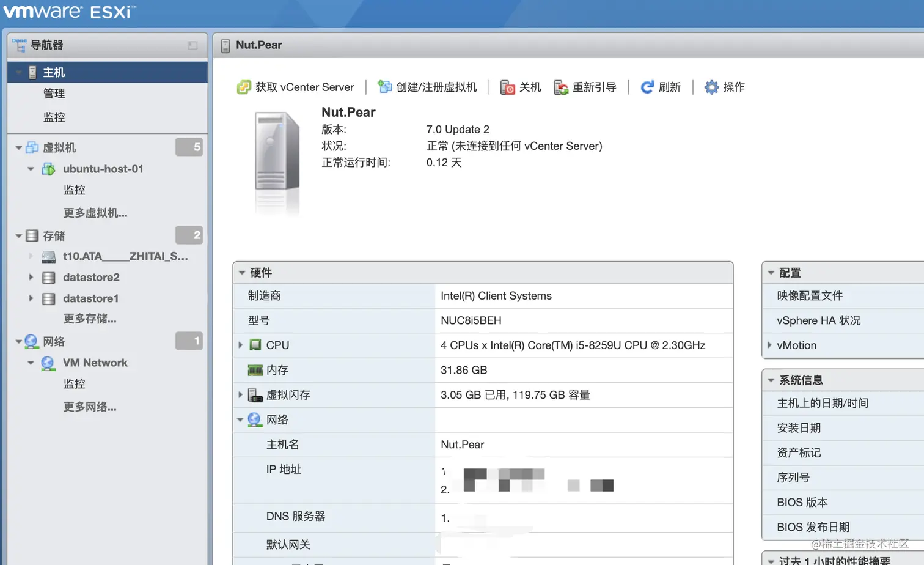
Task: Expand the vMotion section
Action: (x=769, y=345)
